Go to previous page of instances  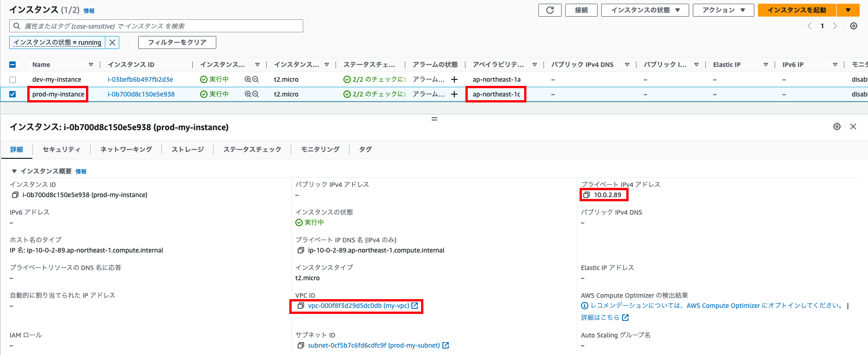(810, 26)
